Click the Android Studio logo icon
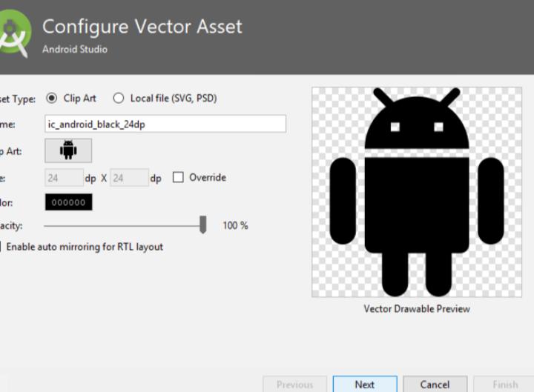 (x=14, y=33)
